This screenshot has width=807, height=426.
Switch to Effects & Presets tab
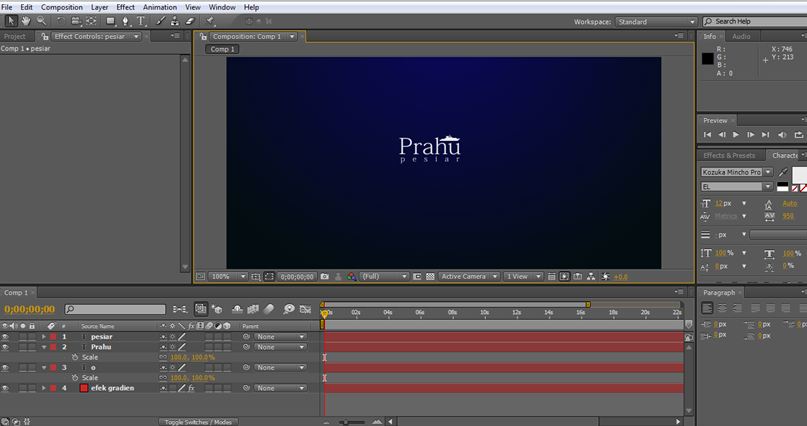pos(729,155)
